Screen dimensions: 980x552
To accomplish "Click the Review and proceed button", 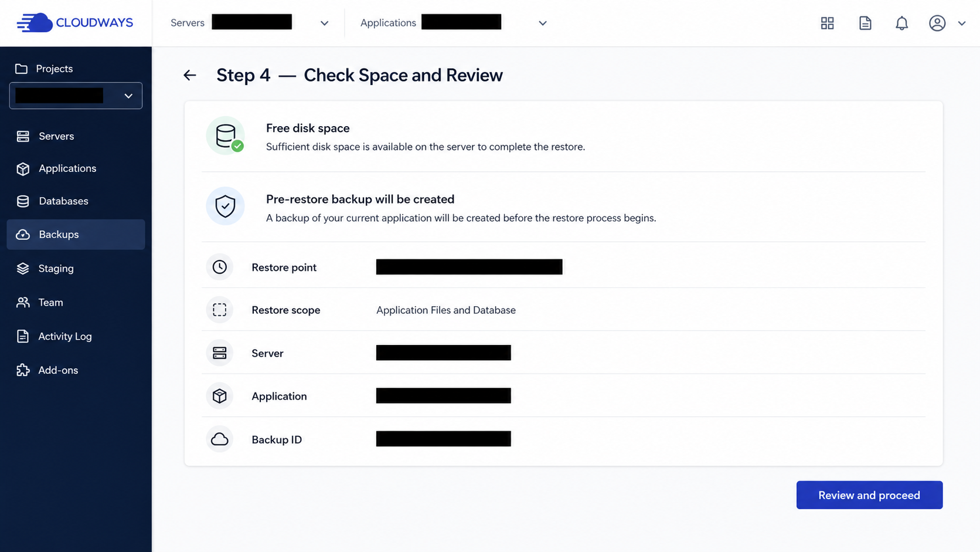I will 869,495.
